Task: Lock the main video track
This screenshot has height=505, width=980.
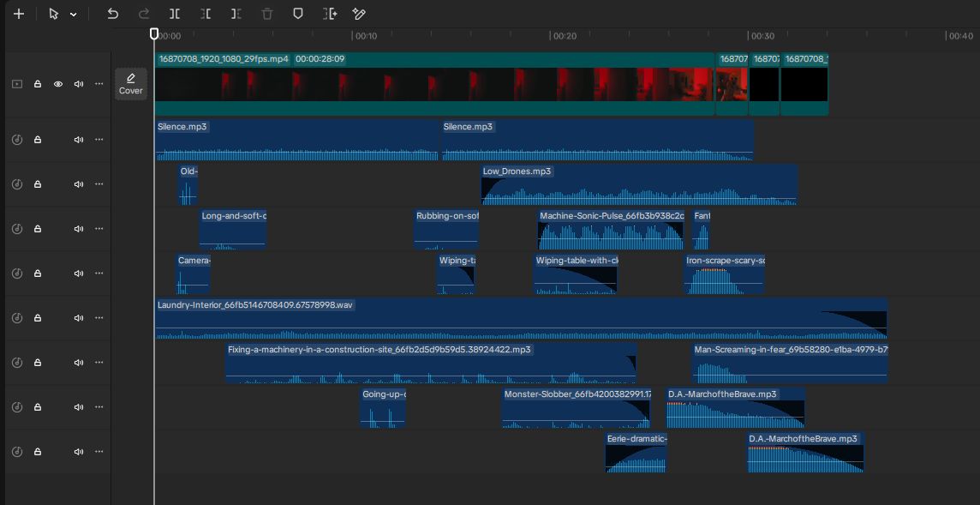Action: 38,84
